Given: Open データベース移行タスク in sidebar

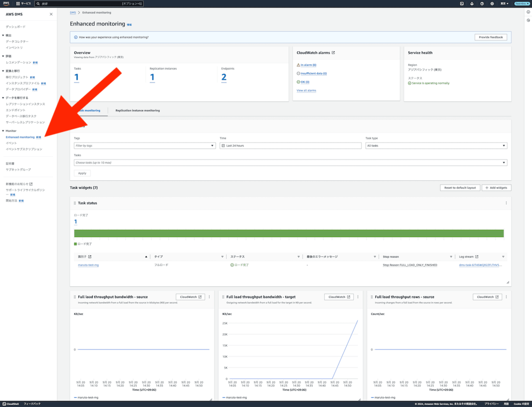Looking at the screenshot, I should (x=21, y=116).
